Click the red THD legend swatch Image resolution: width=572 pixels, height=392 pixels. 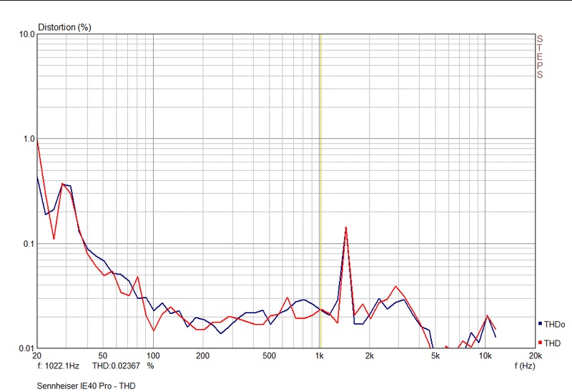coord(539,343)
